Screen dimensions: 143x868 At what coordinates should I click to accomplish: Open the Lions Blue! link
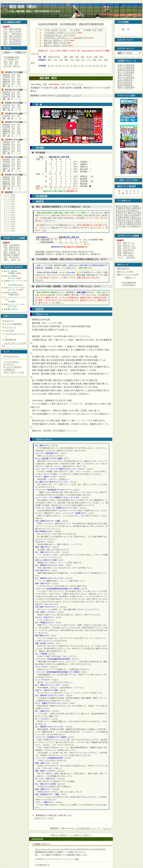(x=10, y=331)
